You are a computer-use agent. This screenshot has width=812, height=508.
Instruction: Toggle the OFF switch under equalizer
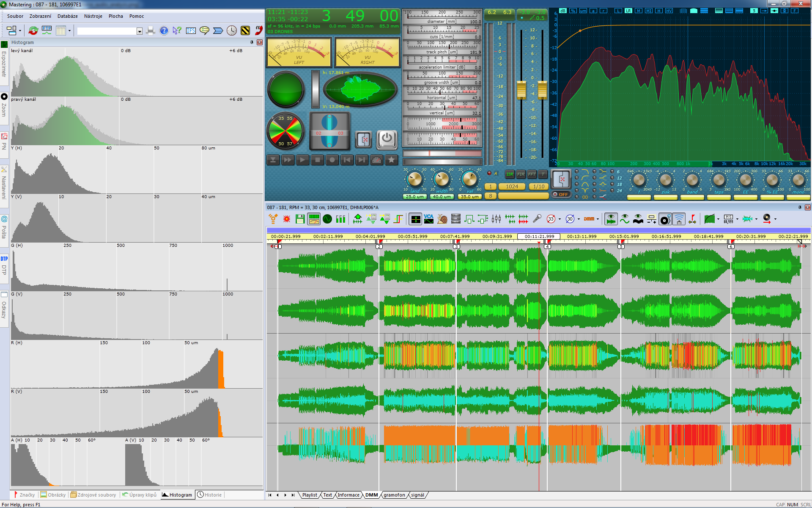point(561,195)
